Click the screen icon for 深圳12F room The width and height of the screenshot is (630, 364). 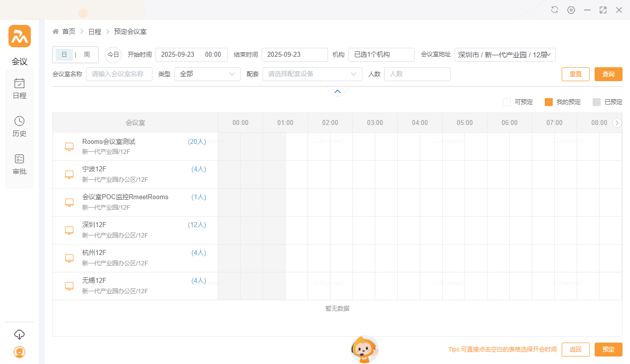click(69, 231)
